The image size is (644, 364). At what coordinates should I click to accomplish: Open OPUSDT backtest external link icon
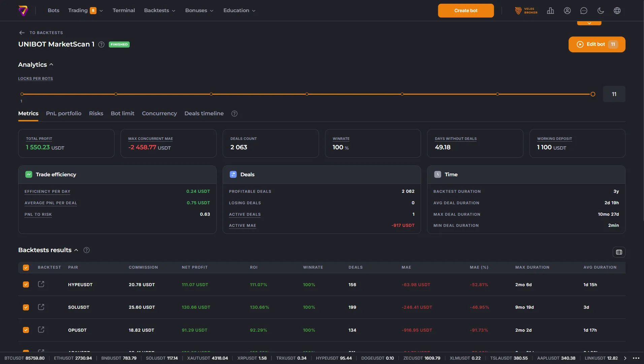click(x=41, y=329)
